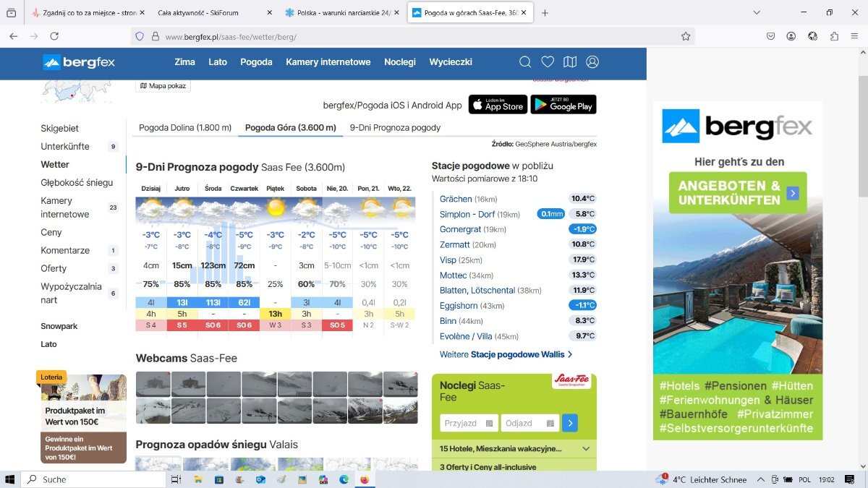Image resolution: width=868 pixels, height=488 pixels.
Task: Open the Firefox extensions puzzle icon
Action: click(834, 36)
